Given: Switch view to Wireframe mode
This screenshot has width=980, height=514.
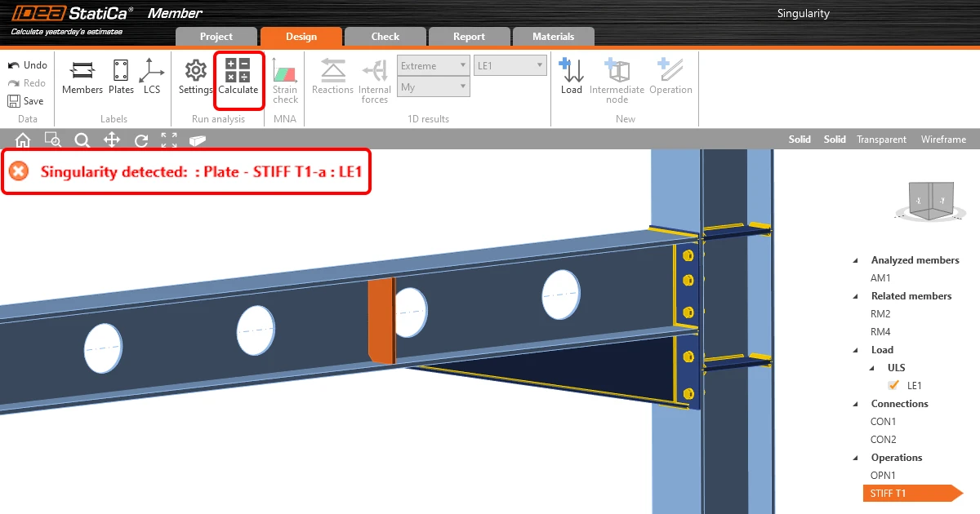Looking at the screenshot, I should pyautogui.click(x=943, y=140).
